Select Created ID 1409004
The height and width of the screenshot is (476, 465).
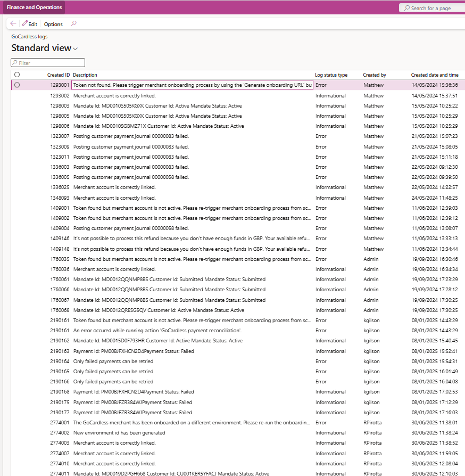[60, 228]
